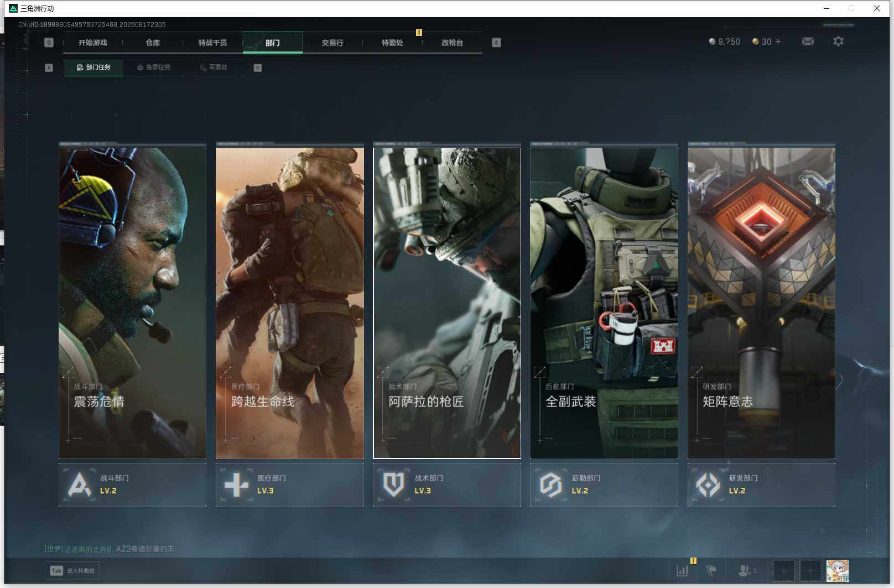Open the 跨越生命线 medical mission card
The image size is (894, 588).
tap(290, 303)
